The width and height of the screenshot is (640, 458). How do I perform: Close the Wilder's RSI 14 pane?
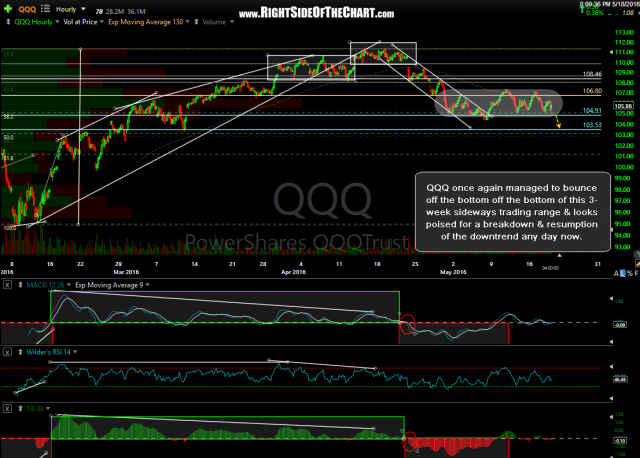point(7,352)
